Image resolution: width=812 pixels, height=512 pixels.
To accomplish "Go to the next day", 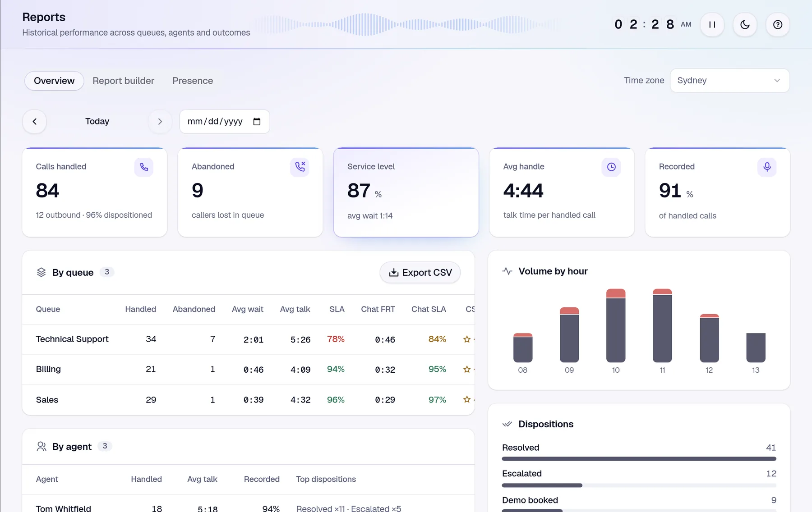I will point(160,122).
